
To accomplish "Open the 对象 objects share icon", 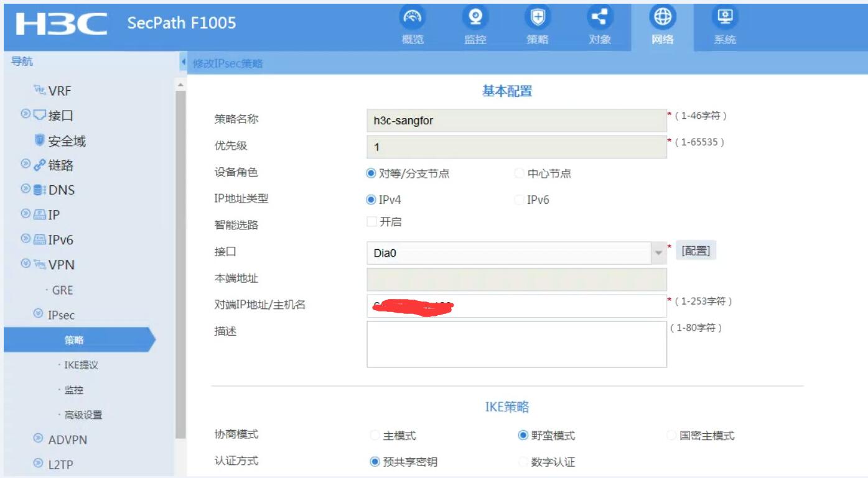I will pos(600,17).
